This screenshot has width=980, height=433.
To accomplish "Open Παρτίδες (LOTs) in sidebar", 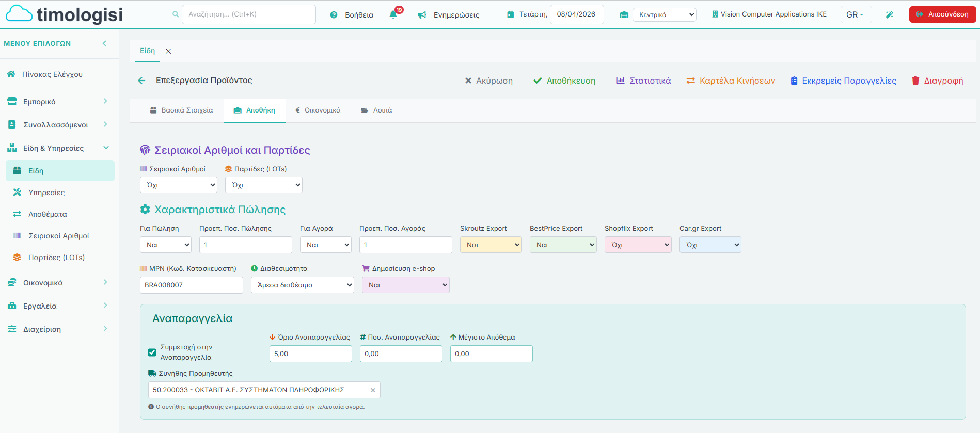I will (x=60, y=258).
